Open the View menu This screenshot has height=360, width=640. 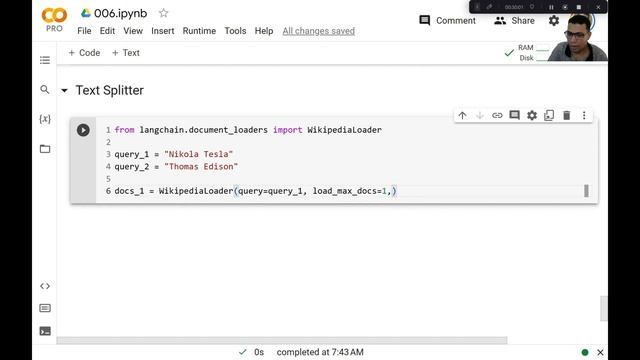pyautogui.click(x=133, y=31)
